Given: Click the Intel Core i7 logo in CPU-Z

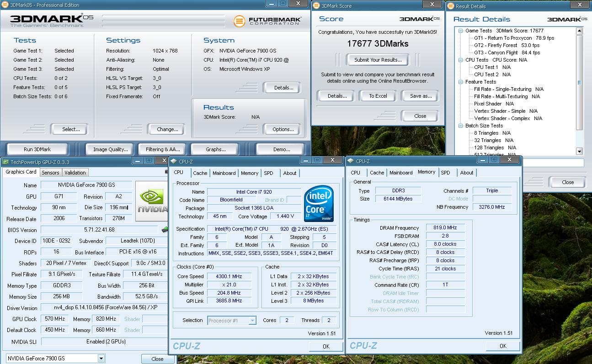Looking at the screenshot, I should click(x=319, y=203).
